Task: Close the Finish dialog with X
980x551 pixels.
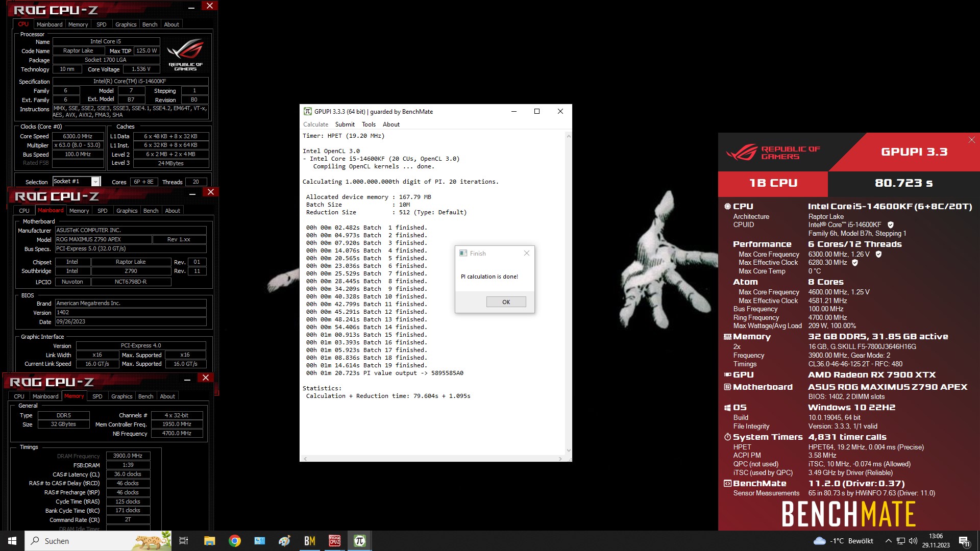Action: click(527, 253)
